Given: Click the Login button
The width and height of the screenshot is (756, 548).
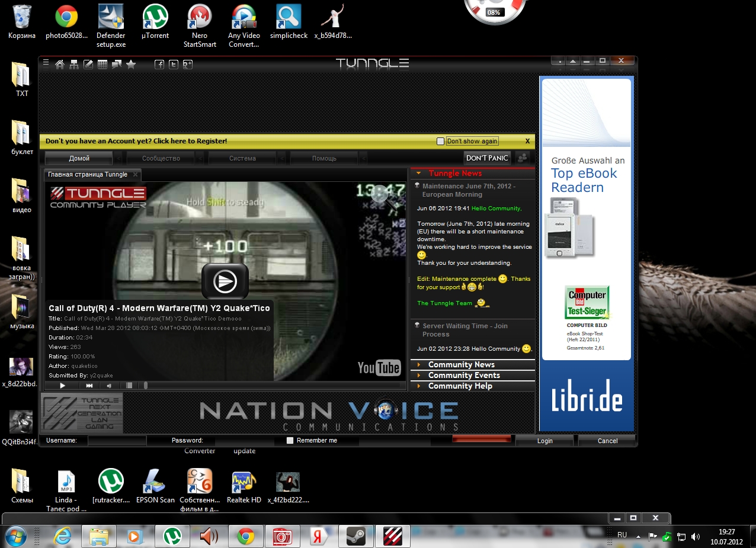Looking at the screenshot, I should click(544, 440).
